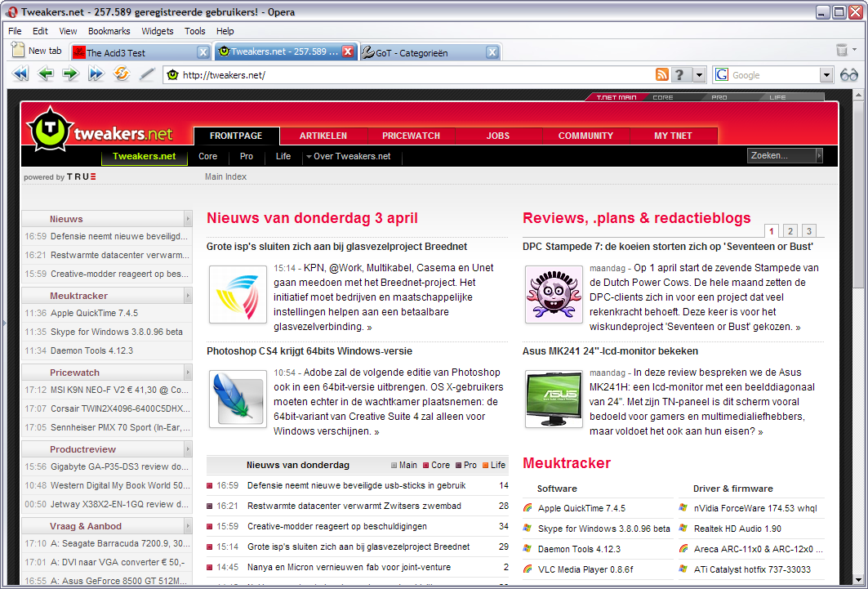868x589 pixels.
Task: Go forward with the green Forward arrow
Action: pos(71,74)
